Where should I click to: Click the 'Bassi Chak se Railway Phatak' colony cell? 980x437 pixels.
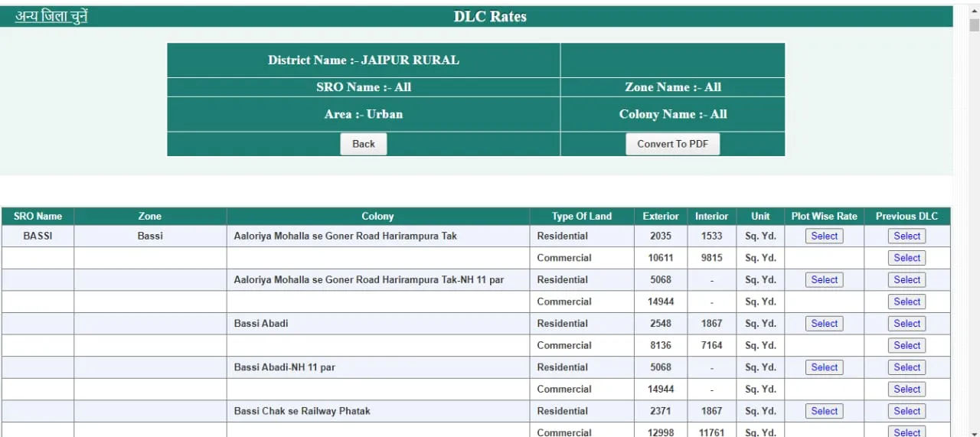[377, 411]
